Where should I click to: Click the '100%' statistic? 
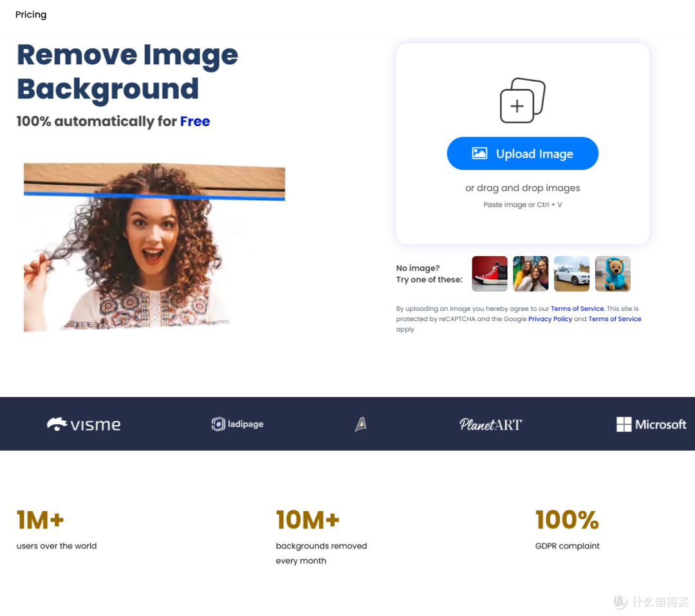pos(567,519)
